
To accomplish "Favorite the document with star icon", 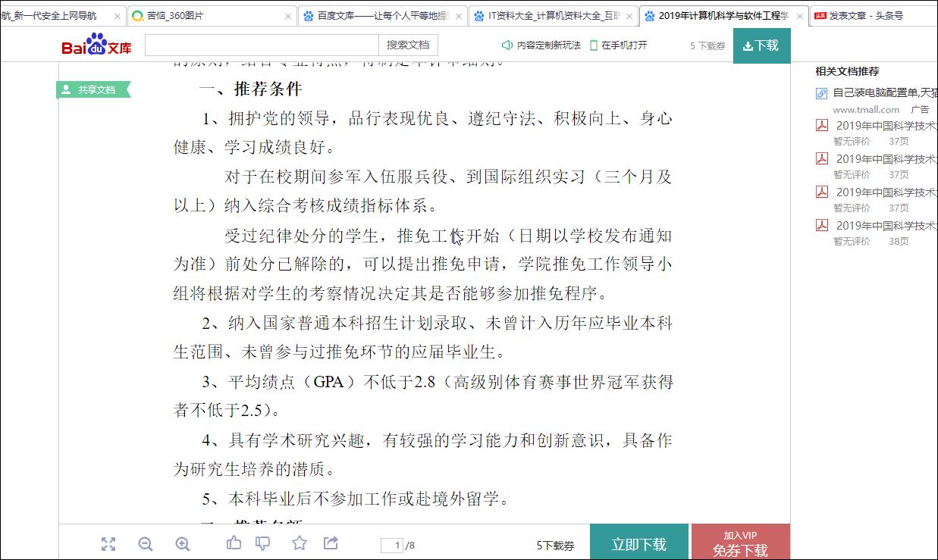I will tap(300, 543).
